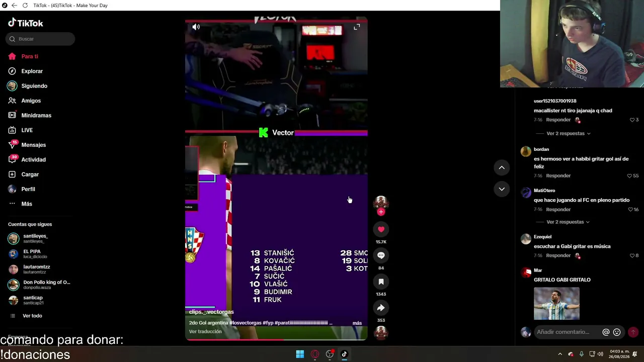Viewport: 644px width, 362px height.
Task: Like bordan's comment
Action: click(629, 175)
